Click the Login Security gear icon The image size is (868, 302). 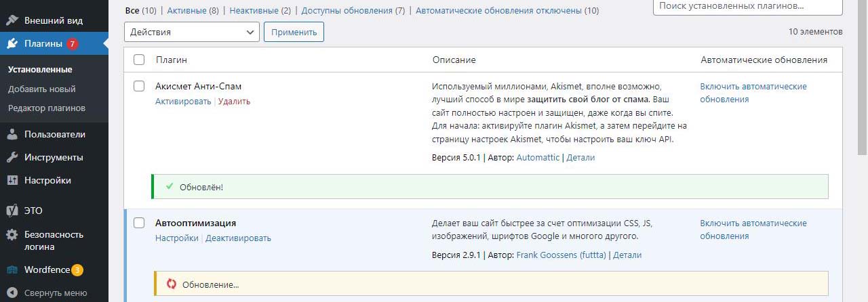(12, 235)
